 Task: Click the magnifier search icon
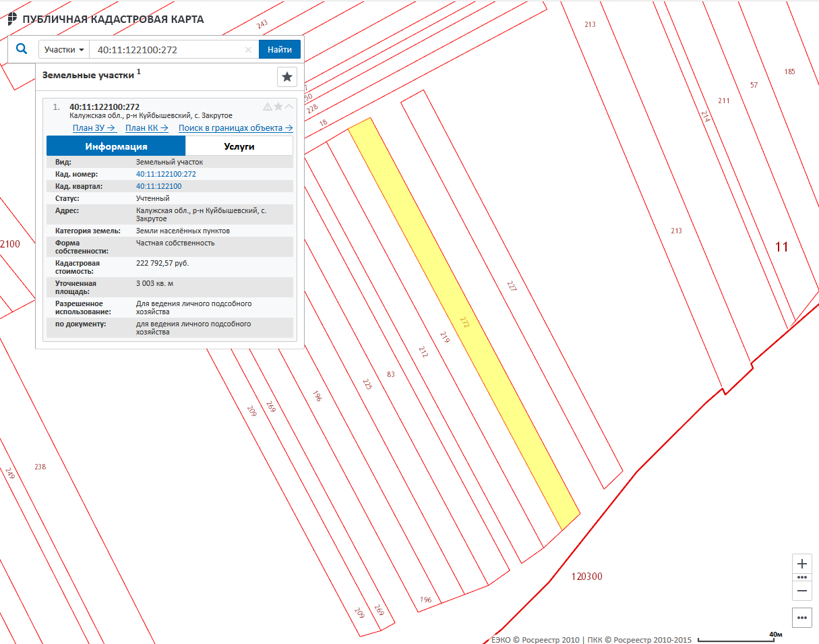coord(22,49)
